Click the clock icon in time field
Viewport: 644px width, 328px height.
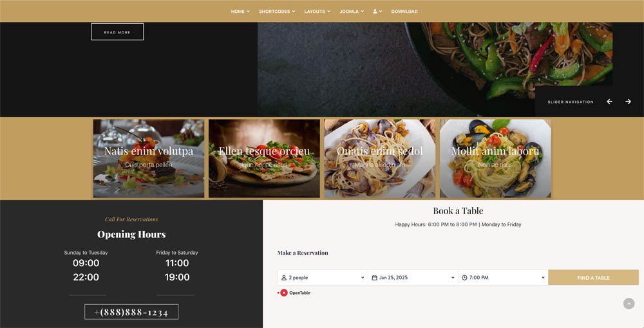click(464, 278)
